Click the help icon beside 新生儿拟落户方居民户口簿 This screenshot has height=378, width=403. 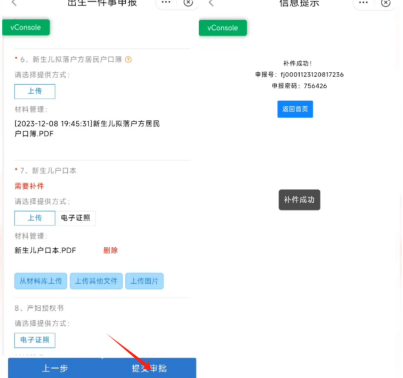tap(128, 59)
